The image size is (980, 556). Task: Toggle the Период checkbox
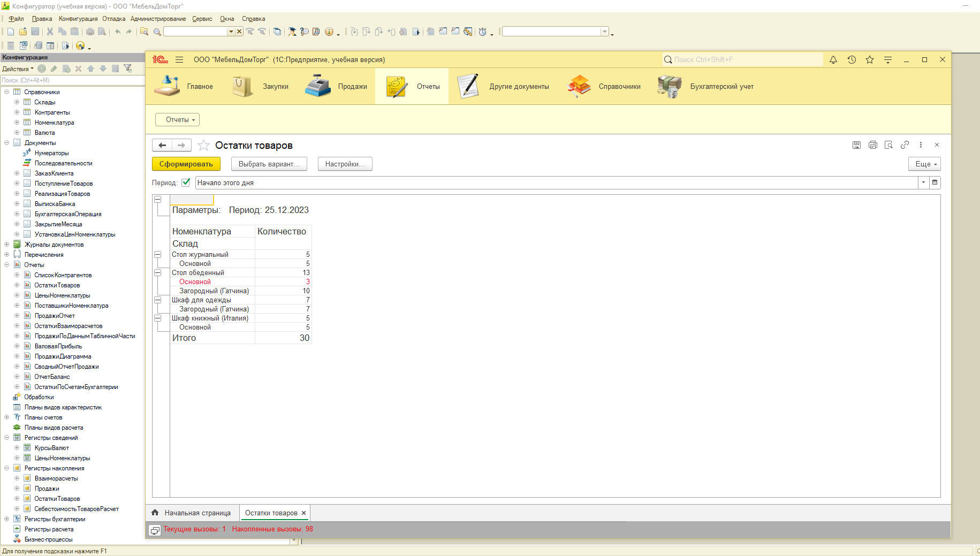coord(186,182)
